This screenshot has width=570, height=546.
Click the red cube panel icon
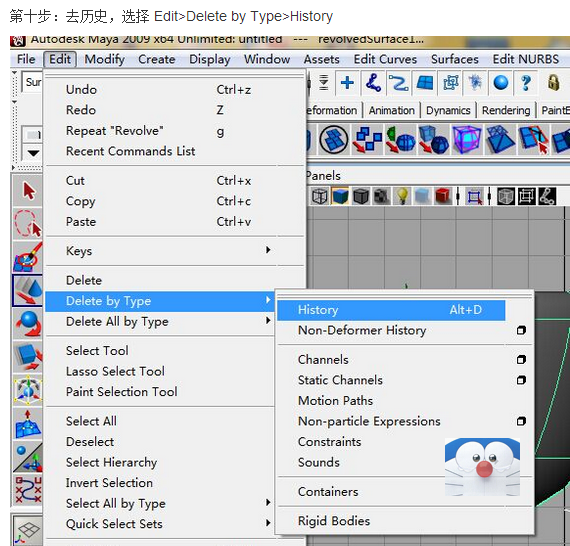click(443, 197)
